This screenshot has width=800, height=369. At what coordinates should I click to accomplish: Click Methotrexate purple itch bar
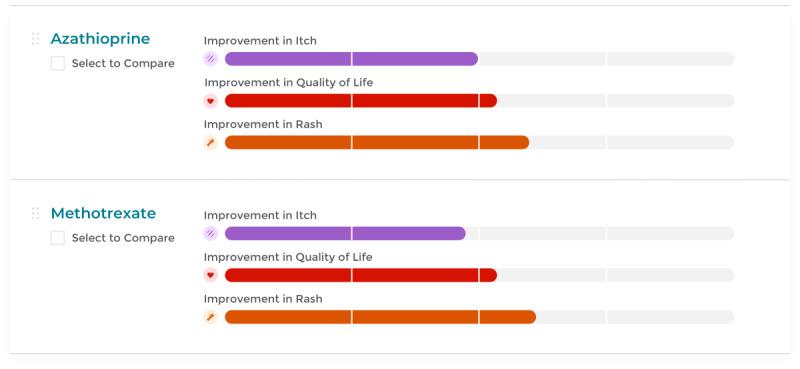click(x=345, y=234)
